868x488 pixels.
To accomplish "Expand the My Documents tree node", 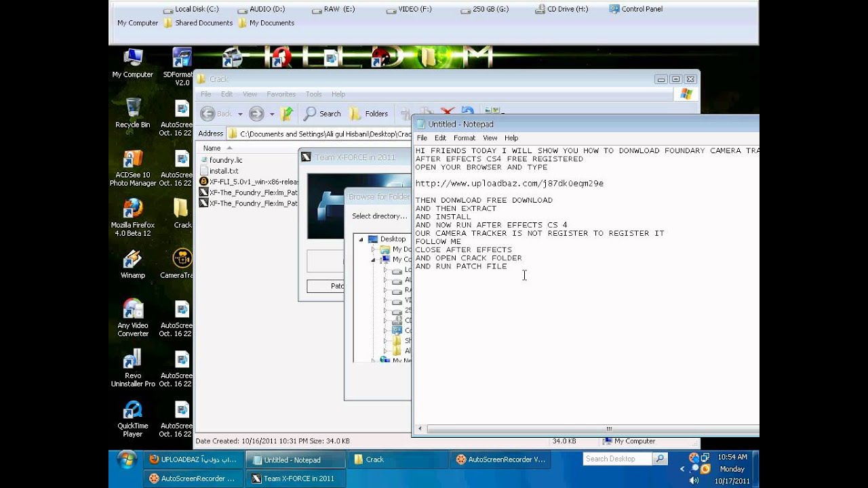I will (x=372, y=249).
